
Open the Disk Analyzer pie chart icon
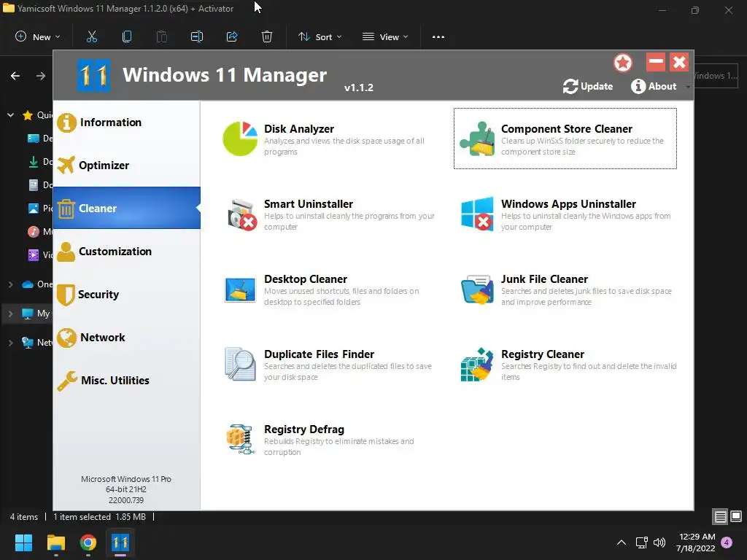pos(240,139)
